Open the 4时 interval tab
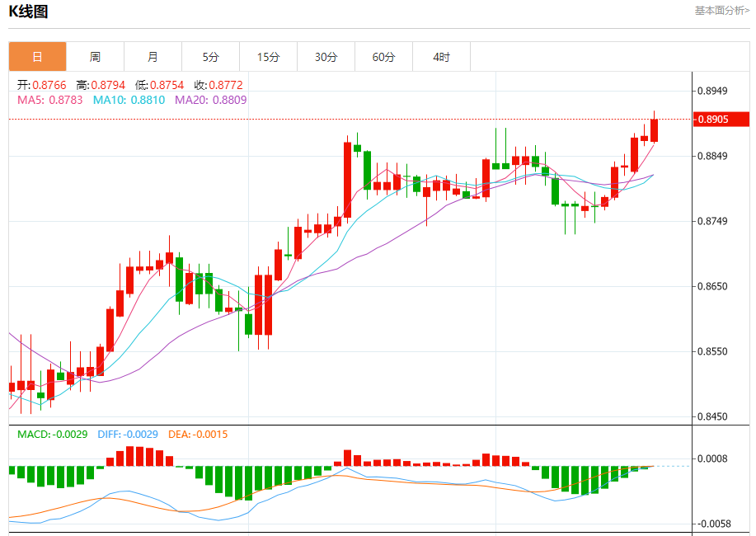756x536 pixels. (441, 56)
